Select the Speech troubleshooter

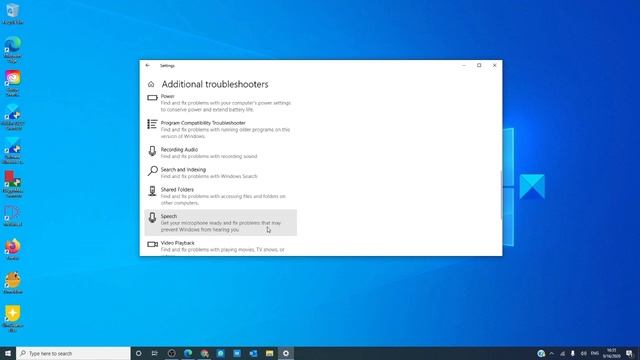220,222
